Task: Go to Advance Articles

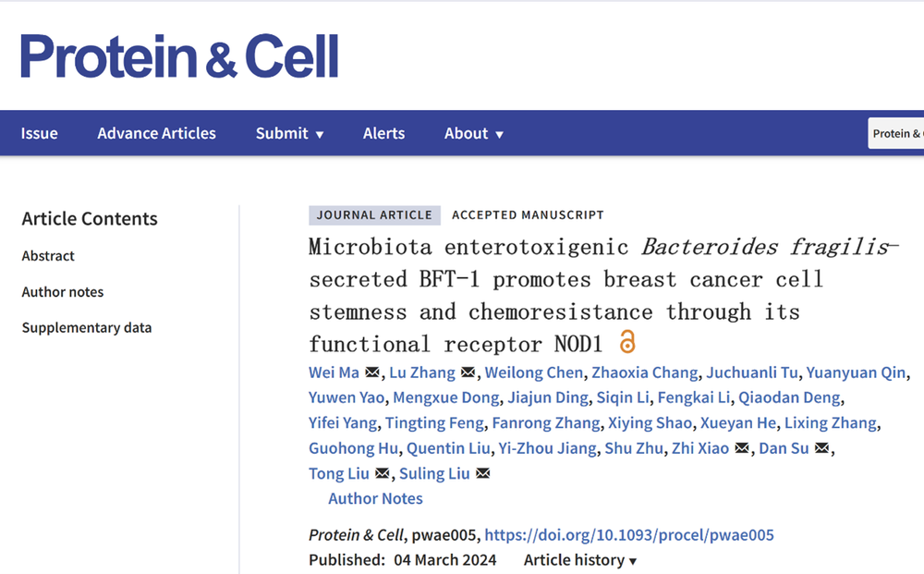Action: (157, 133)
